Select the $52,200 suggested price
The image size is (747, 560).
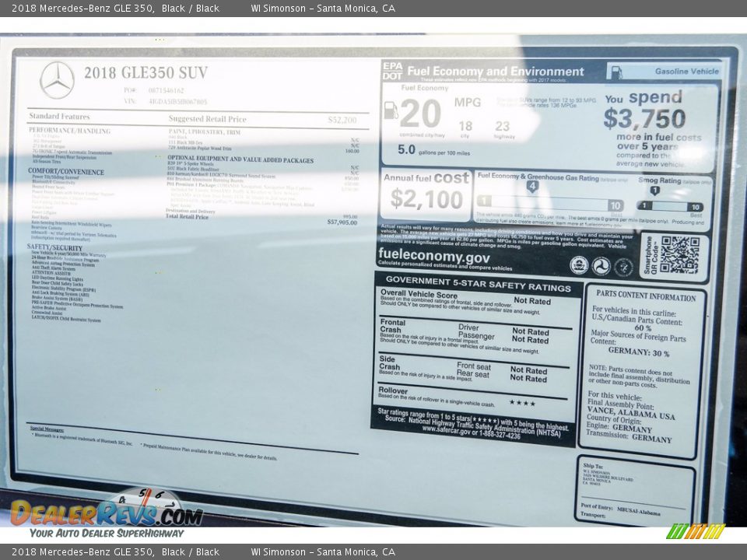tap(342, 120)
